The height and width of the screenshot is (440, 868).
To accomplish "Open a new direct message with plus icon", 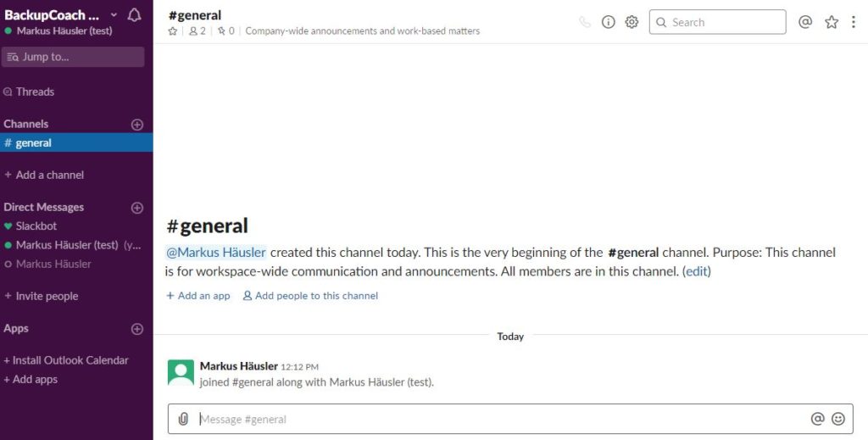I will pyautogui.click(x=137, y=207).
